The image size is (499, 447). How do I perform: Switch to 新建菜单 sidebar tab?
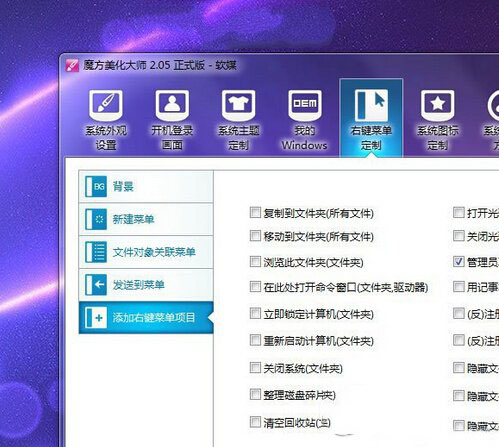146,219
